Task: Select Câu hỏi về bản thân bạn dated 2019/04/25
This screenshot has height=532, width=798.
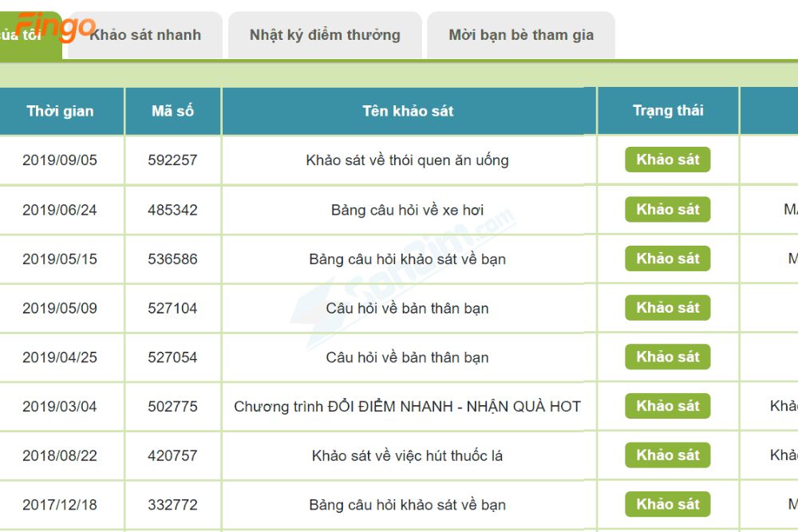Action: coord(407,357)
